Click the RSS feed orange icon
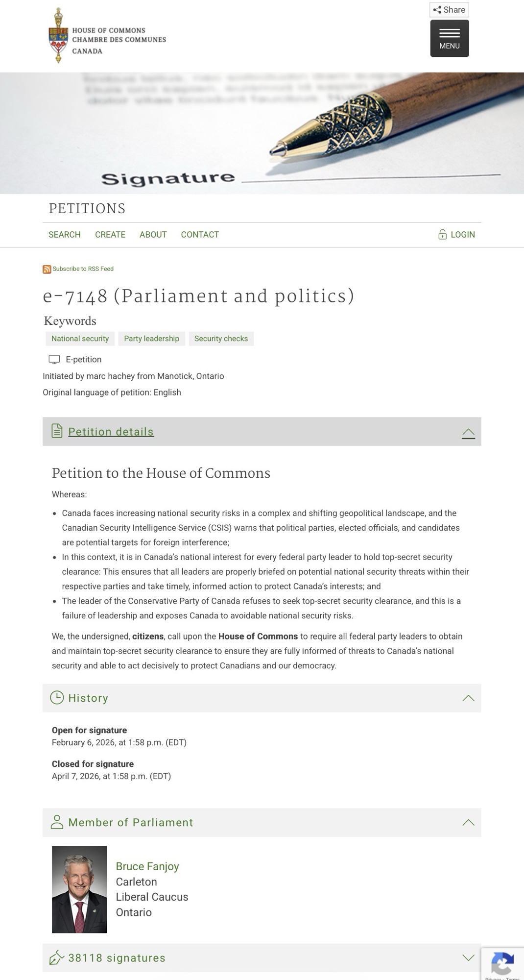This screenshot has width=524, height=980. 47,269
